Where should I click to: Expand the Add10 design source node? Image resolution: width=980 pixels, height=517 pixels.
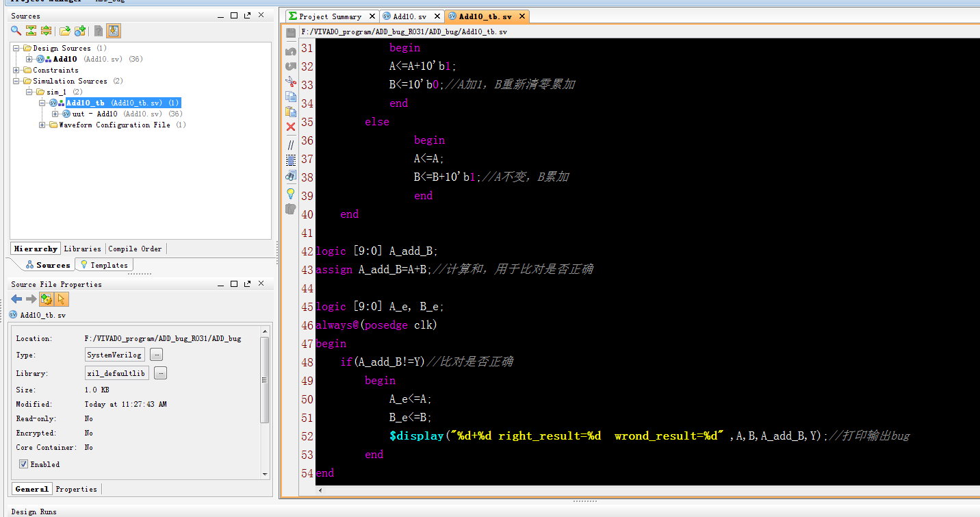29,59
